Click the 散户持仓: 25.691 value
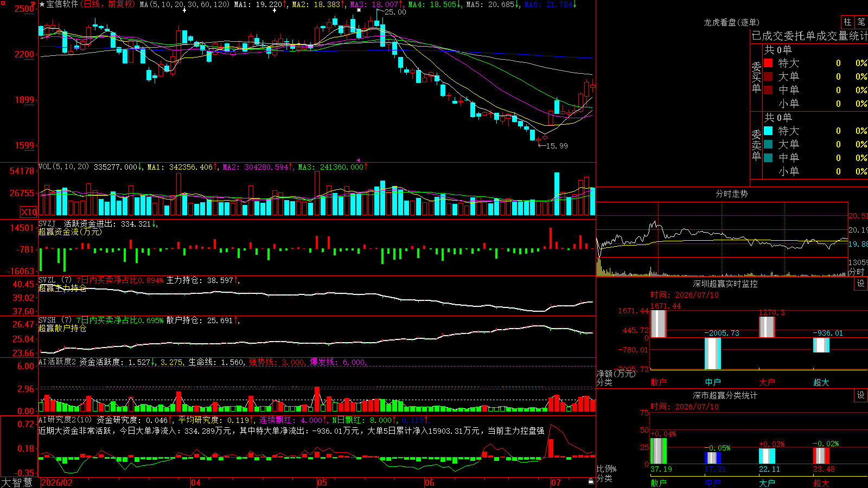 click(200, 320)
